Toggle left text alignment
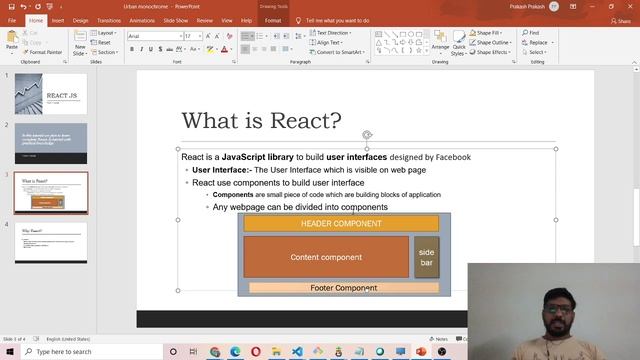The height and width of the screenshot is (360, 640). click(245, 49)
